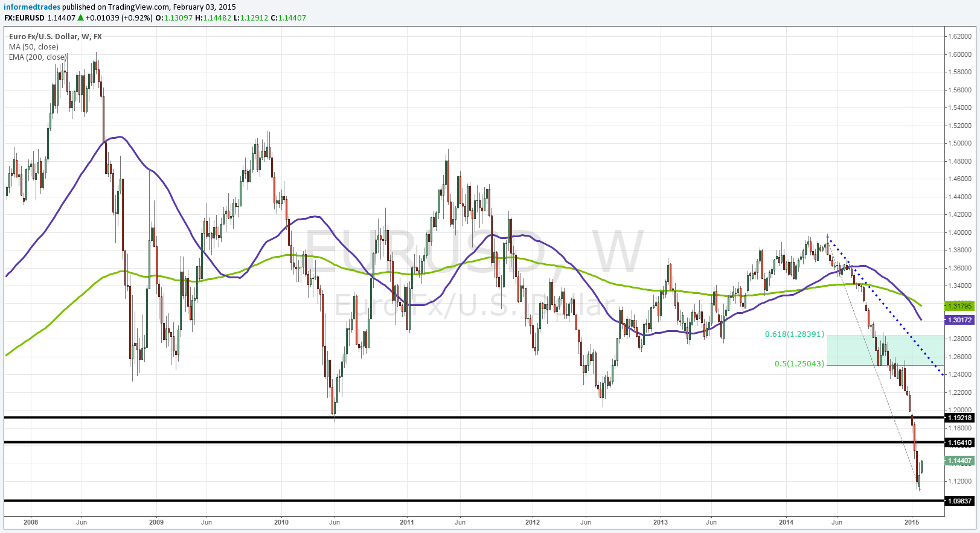
Task: Select the horizontal line at 1.19218
Action: [x=473, y=417]
